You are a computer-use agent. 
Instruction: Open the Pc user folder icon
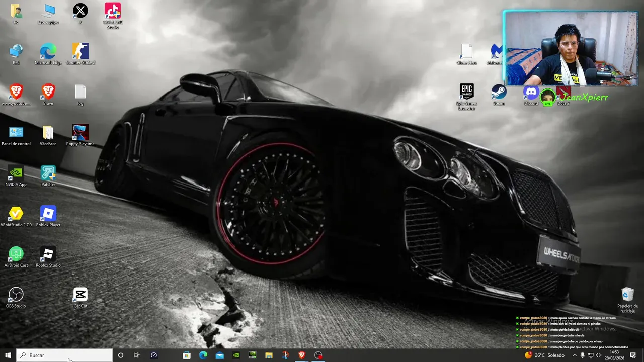click(16, 14)
